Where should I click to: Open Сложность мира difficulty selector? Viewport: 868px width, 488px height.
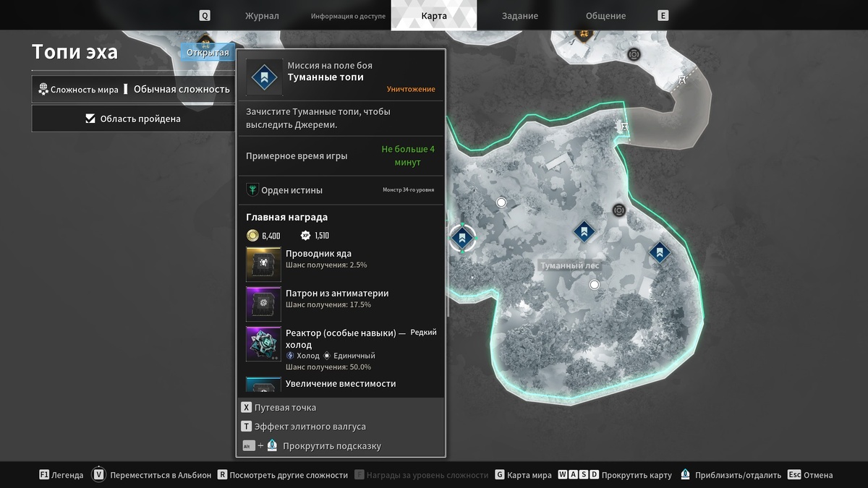coord(134,90)
